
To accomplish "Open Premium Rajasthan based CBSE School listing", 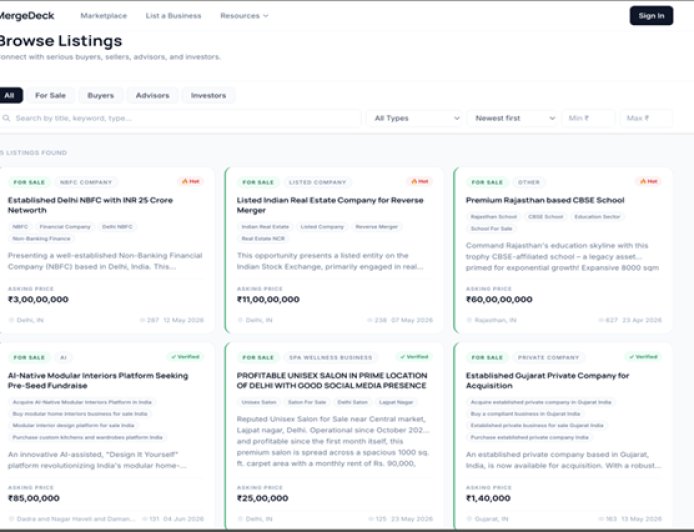I will [545, 200].
